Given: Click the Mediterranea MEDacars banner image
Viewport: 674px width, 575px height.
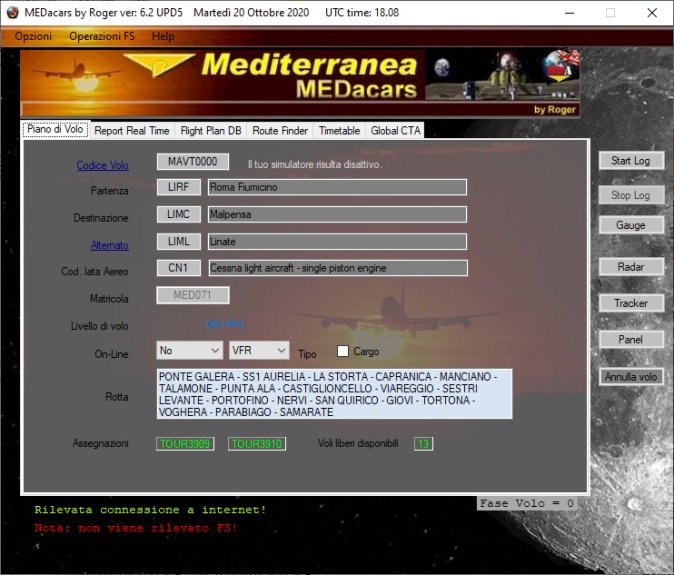Looking at the screenshot, I should click(300, 83).
